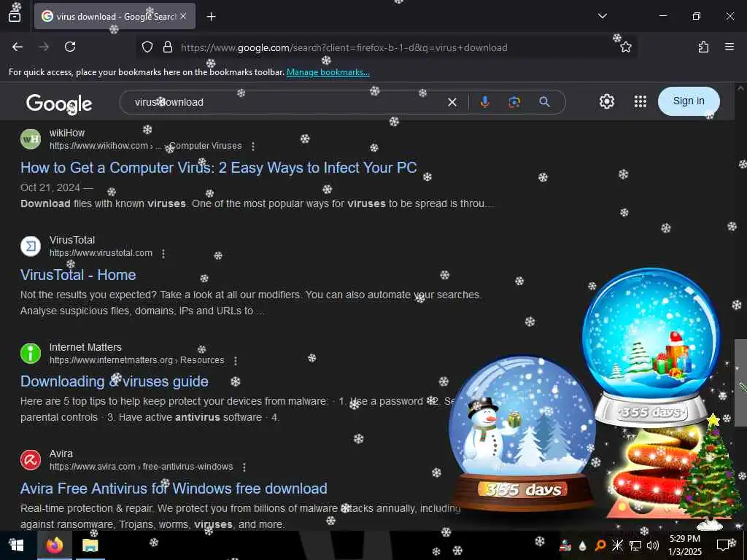Click the Sign in button

click(x=689, y=101)
